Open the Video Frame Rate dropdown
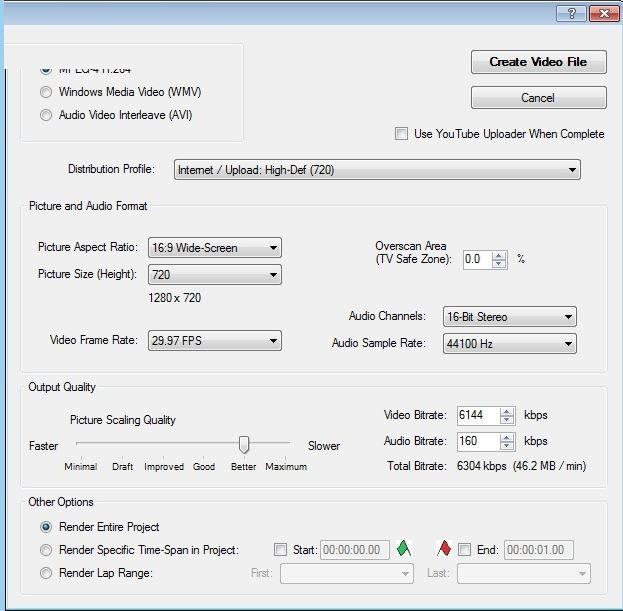623x611 pixels. 214,341
